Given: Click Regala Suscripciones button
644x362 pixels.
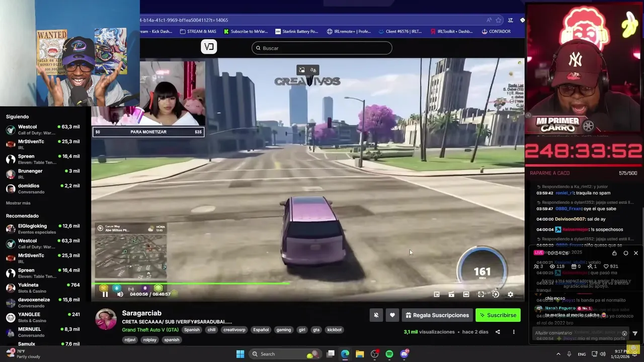Looking at the screenshot, I should pos(437,315).
